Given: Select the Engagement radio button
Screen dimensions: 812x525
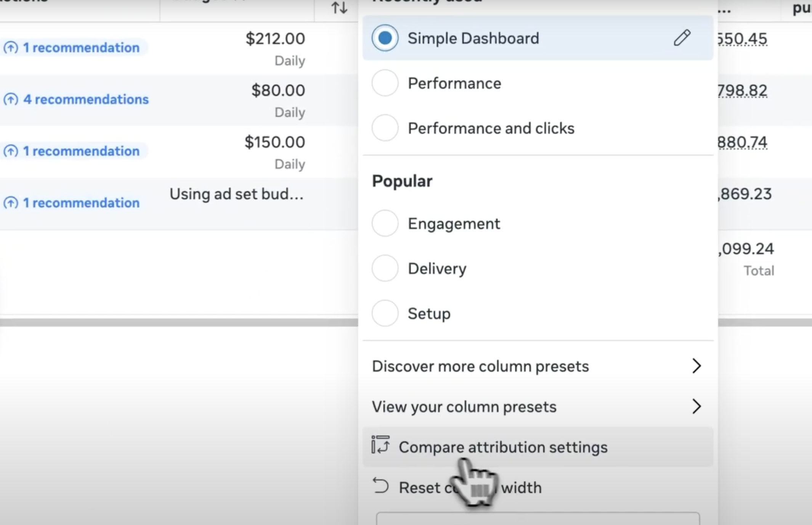Looking at the screenshot, I should coord(385,223).
